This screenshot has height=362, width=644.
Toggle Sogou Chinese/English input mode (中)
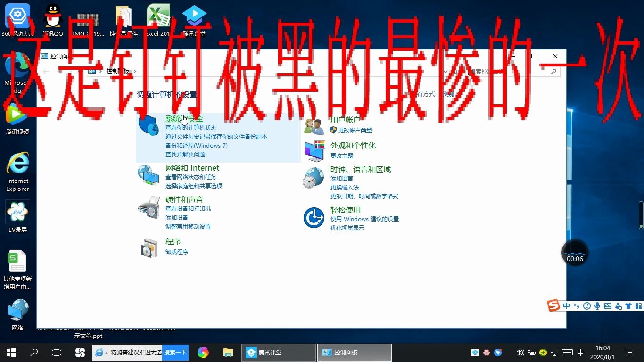pos(566,306)
